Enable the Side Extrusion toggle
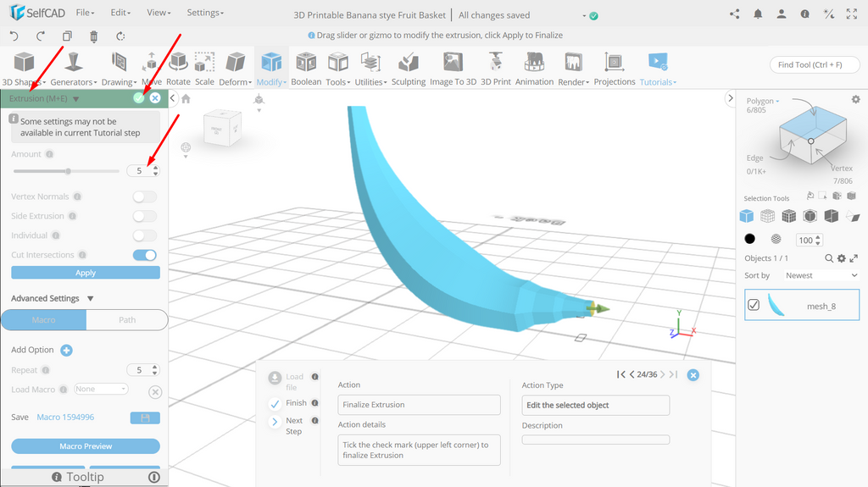Image resolution: width=868 pixels, height=487 pixels. [144, 216]
